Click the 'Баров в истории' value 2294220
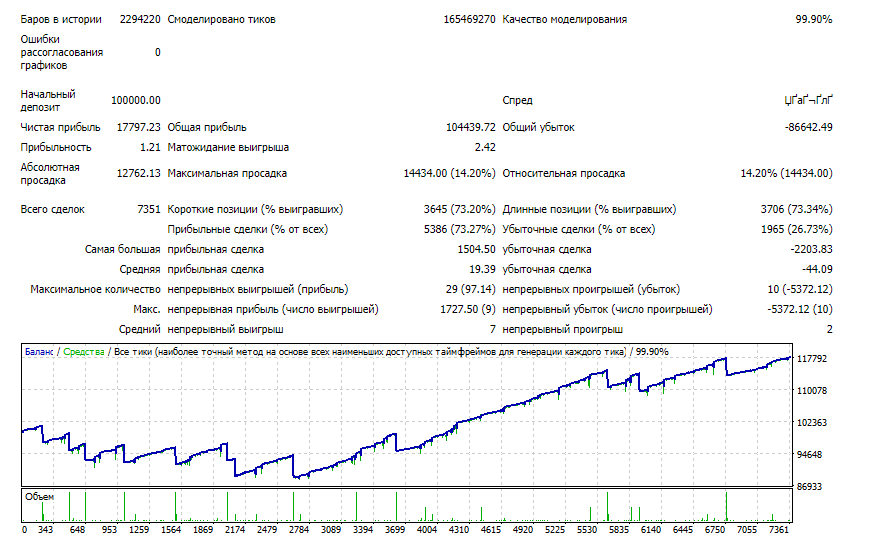Screen dimensions: 882x539 tap(140, 19)
